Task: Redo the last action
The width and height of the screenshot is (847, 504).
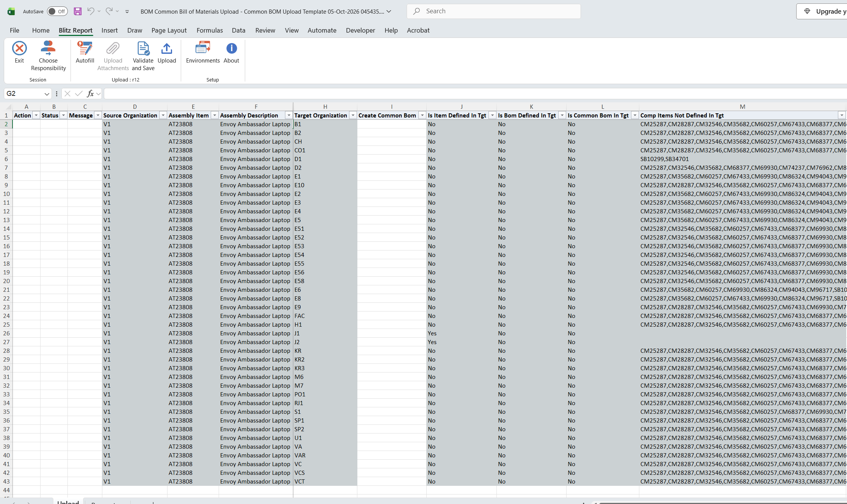Action: click(x=109, y=11)
